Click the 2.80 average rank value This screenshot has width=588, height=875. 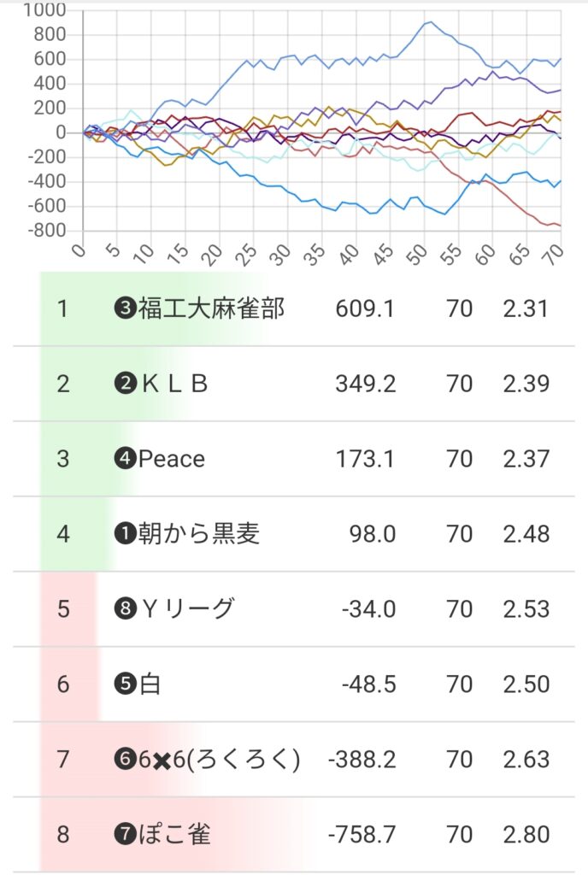click(x=526, y=834)
